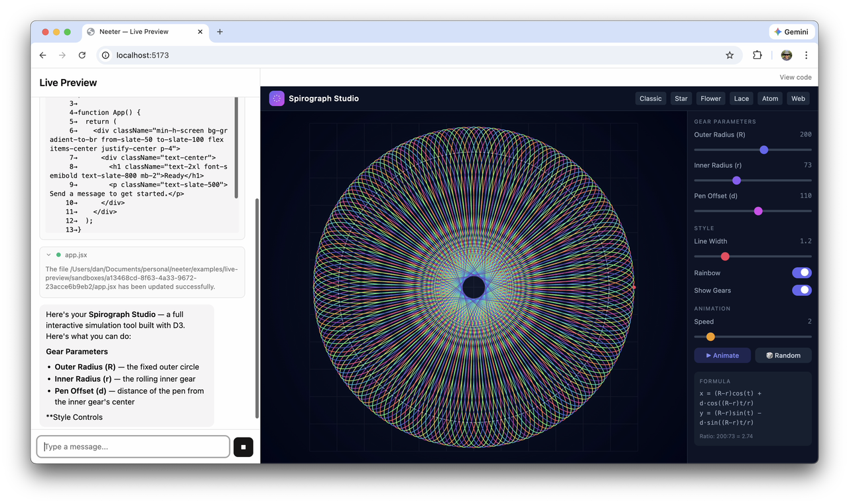
Task: Collapse the app.jsx tool result
Action: tap(49, 255)
